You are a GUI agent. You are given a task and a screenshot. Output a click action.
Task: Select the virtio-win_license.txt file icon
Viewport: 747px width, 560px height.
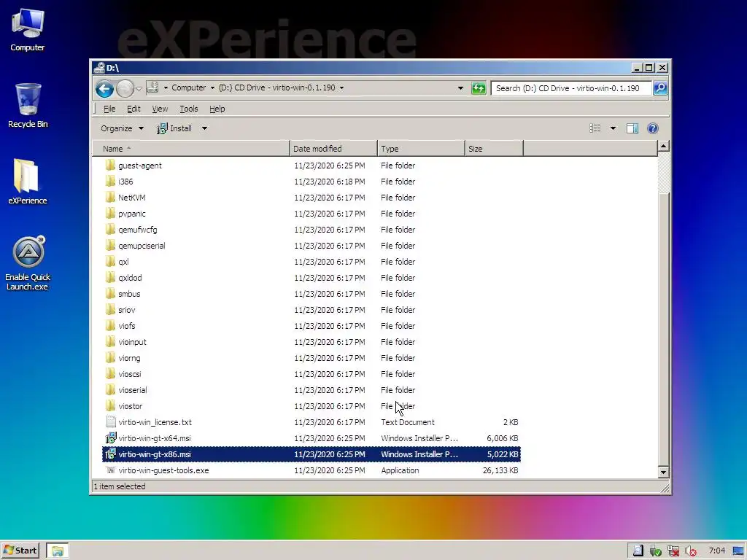(x=111, y=422)
